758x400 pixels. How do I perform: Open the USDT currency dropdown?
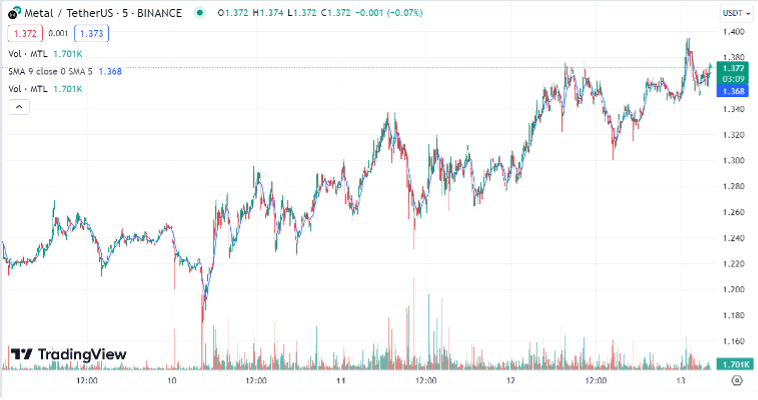[734, 13]
